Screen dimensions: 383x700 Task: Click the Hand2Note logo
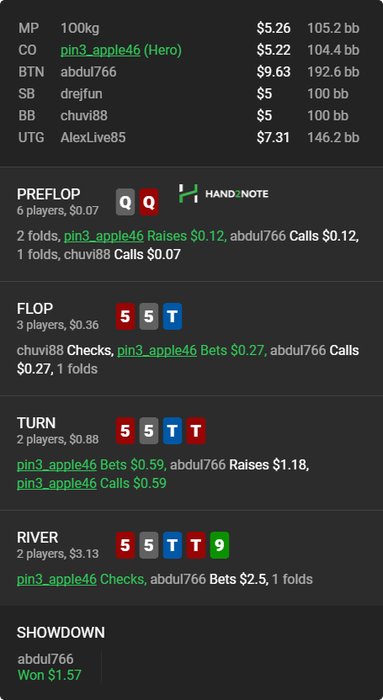[x=224, y=194]
